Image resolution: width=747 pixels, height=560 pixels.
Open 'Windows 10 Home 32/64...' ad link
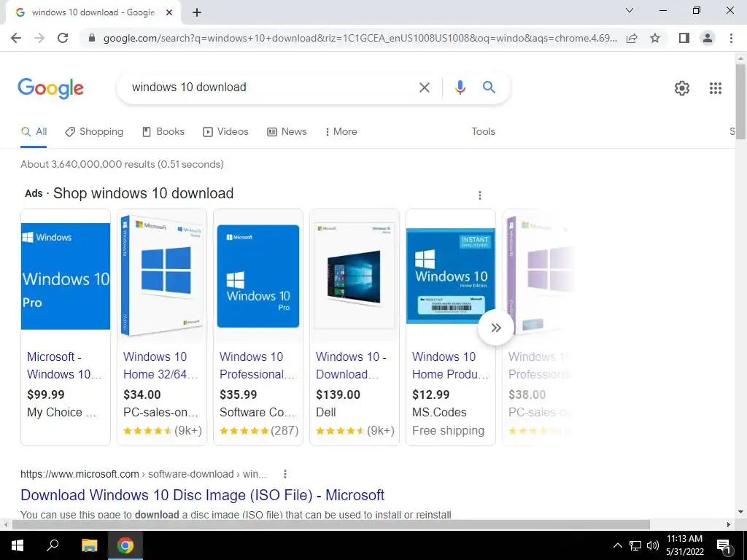click(x=160, y=366)
